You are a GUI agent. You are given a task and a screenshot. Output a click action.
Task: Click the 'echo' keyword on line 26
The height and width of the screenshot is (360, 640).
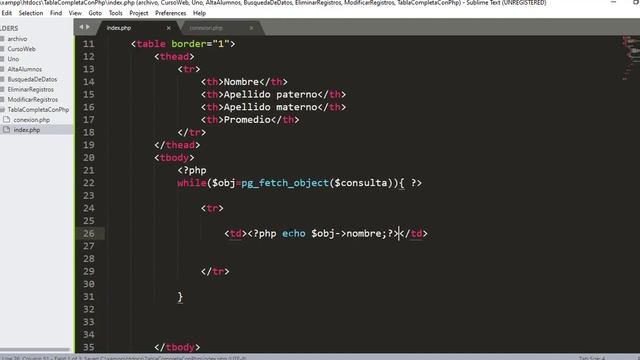click(293, 233)
